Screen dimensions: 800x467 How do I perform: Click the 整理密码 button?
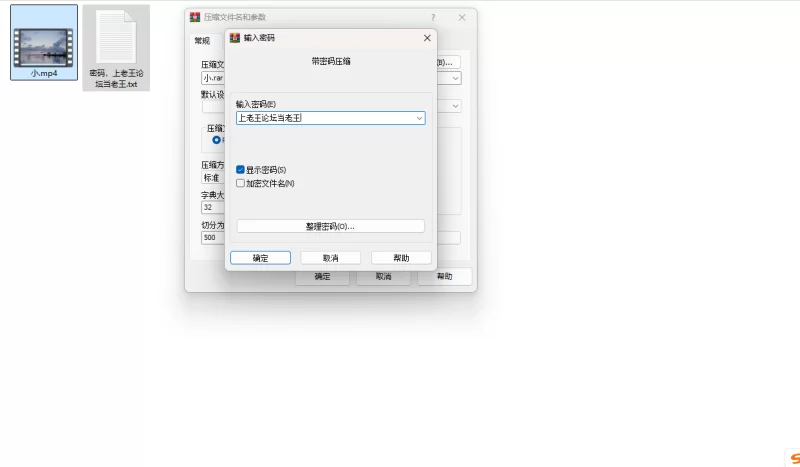(x=331, y=226)
